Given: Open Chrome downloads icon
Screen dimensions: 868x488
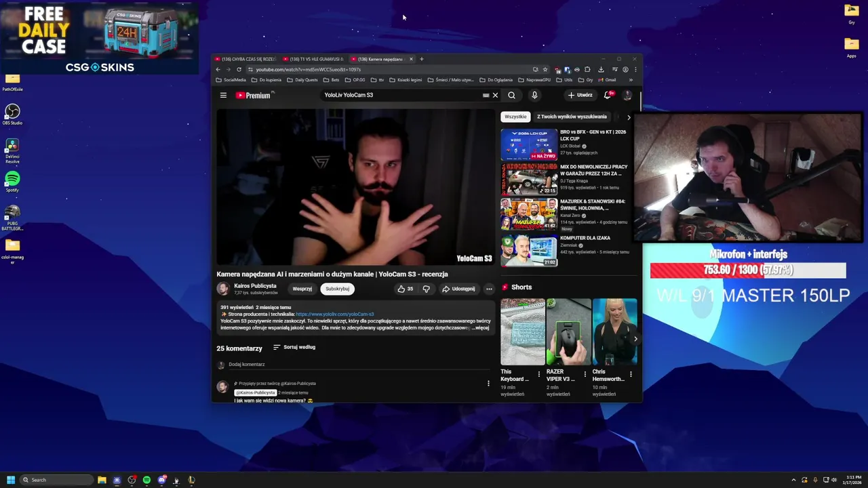Looking at the screenshot, I should pyautogui.click(x=601, y=69).
